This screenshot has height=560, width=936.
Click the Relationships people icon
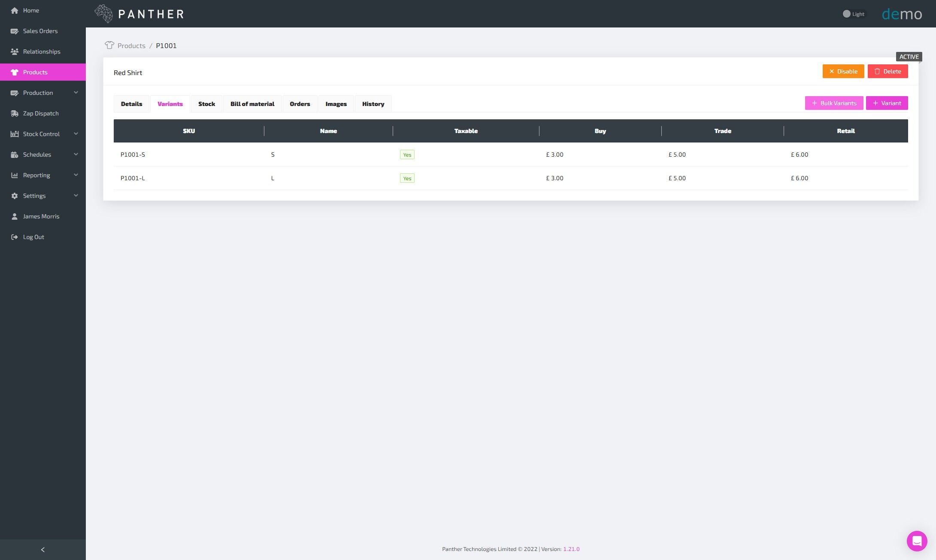[15, 51]
